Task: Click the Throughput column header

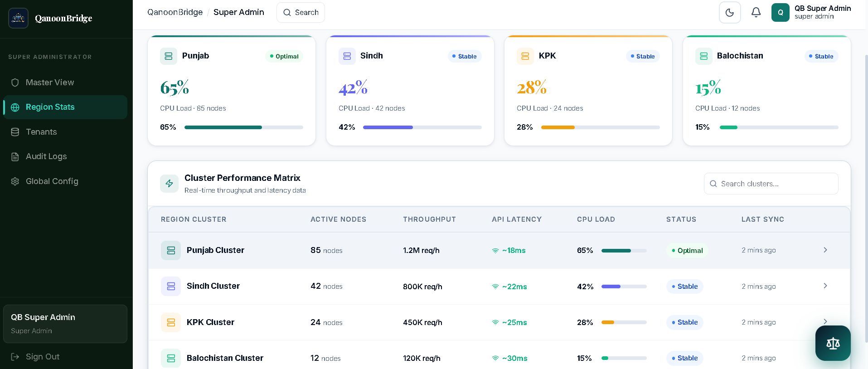Action: [429, 219]
